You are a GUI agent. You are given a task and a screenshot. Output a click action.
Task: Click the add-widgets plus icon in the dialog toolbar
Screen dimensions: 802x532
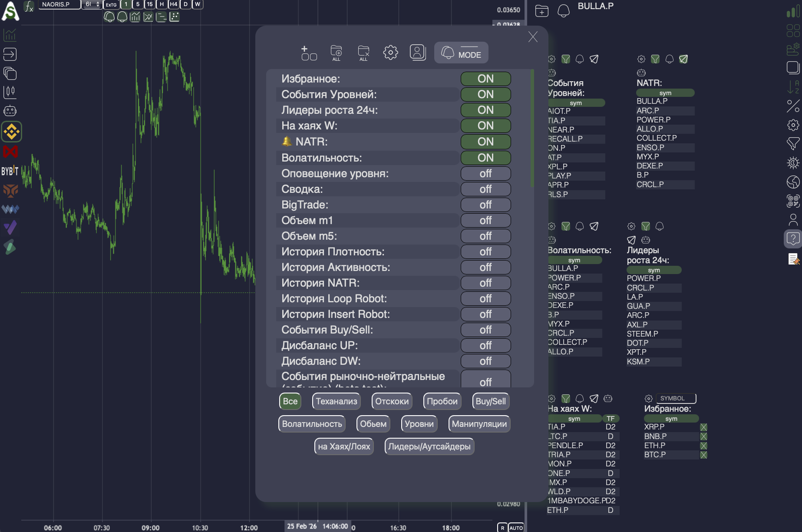tap(309, 53)
